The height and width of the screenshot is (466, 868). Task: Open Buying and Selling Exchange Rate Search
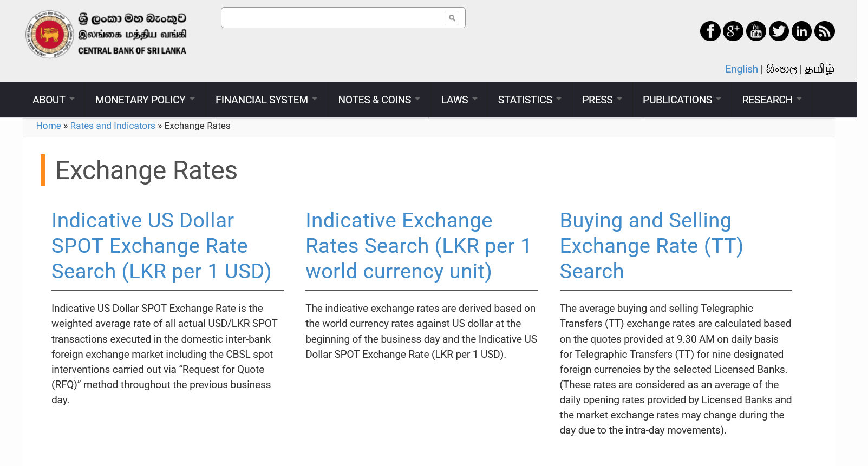click(x=651, y=246)
